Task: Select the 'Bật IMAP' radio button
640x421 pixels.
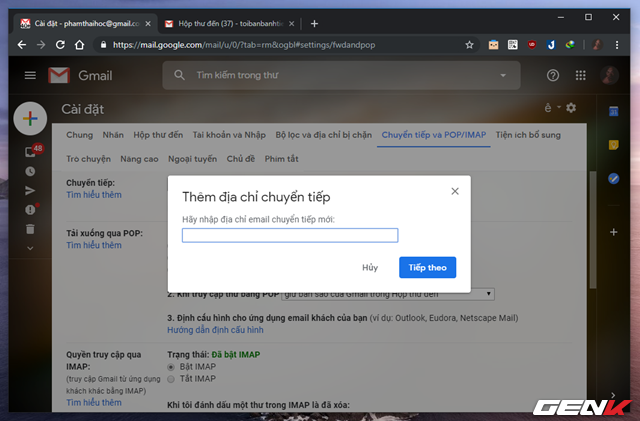Action: (x=170, y=367)
